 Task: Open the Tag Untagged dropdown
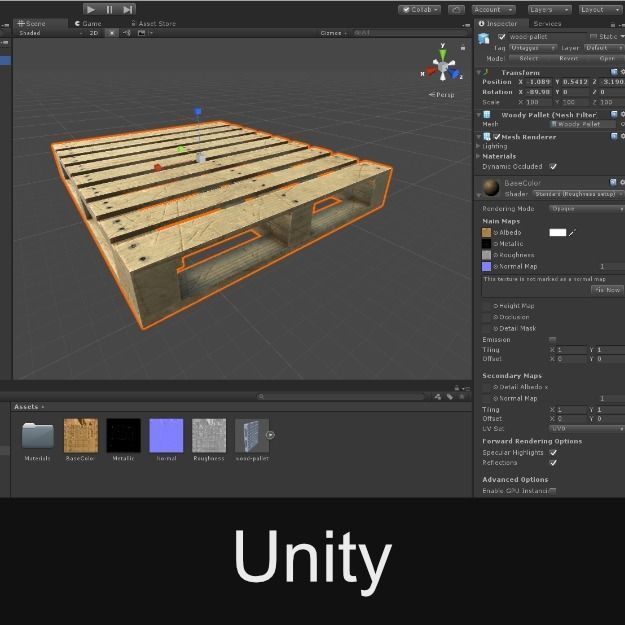pyautogui.click(x=533, y=48)
